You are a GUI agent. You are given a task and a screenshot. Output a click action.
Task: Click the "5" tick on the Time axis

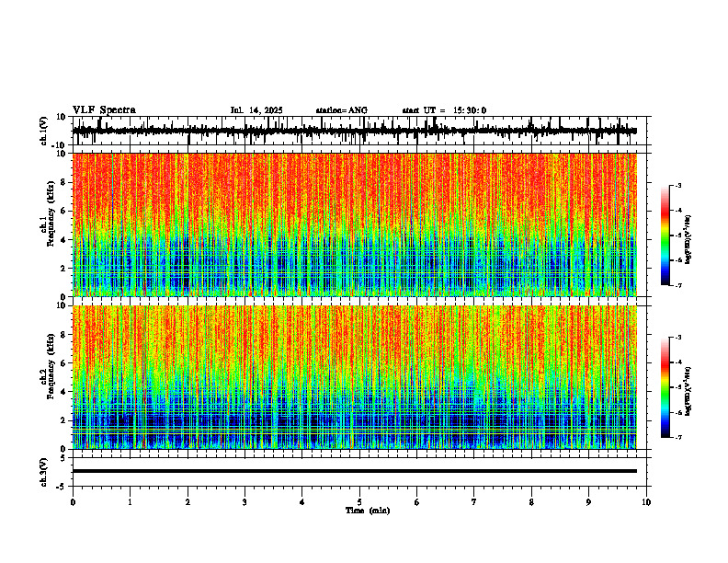[359, 502]
